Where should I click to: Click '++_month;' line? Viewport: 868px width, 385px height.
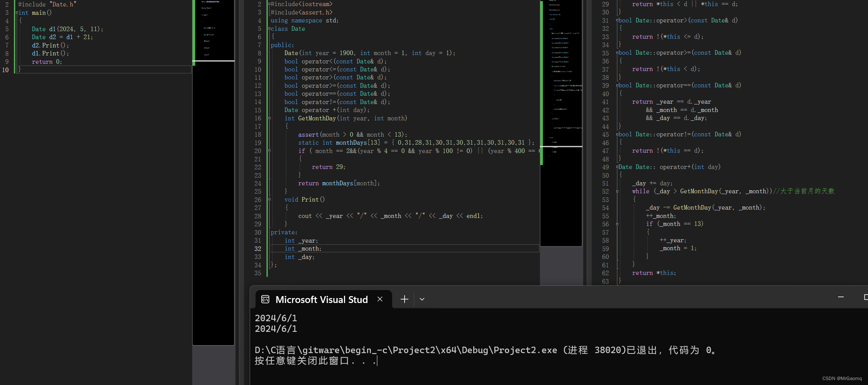point(661,216)
